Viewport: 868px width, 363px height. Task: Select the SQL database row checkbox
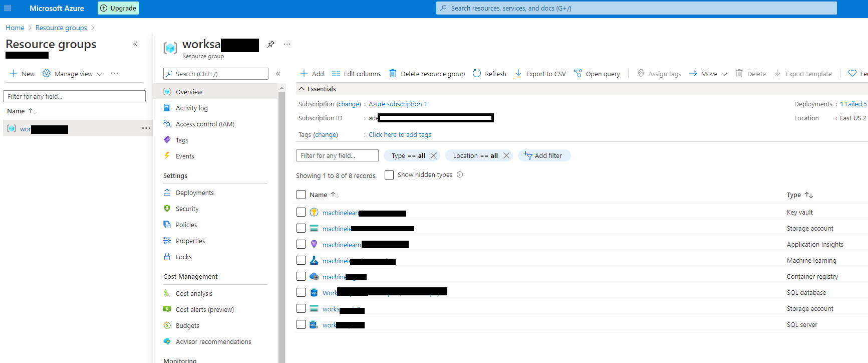coord(301,292)
